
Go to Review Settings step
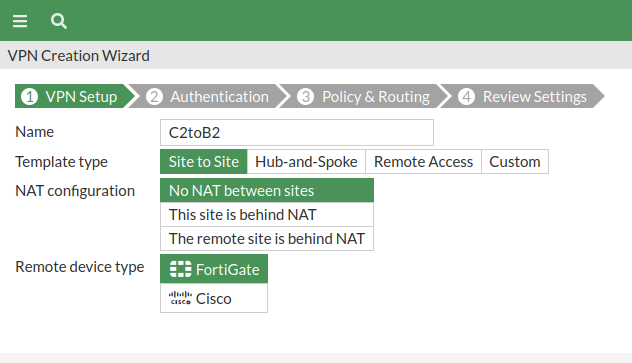click(x=523, y=97)
